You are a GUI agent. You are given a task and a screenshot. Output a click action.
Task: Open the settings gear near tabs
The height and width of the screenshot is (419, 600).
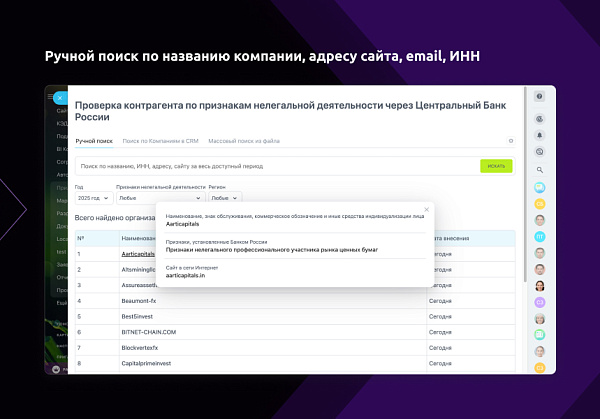(510, 141)
